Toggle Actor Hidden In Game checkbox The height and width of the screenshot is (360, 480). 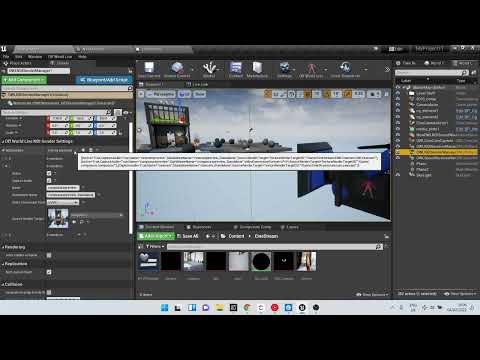pyautogui.click(x=49, y=255)
